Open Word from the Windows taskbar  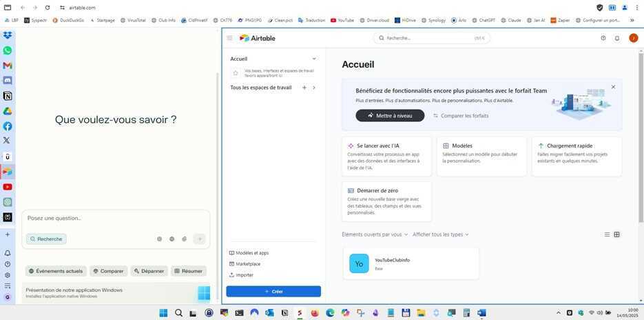[481, 313]
